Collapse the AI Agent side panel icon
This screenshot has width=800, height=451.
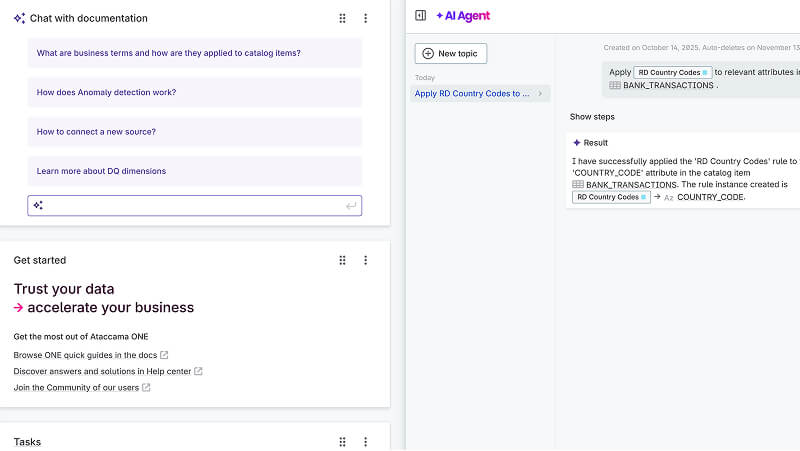point(420,15)
